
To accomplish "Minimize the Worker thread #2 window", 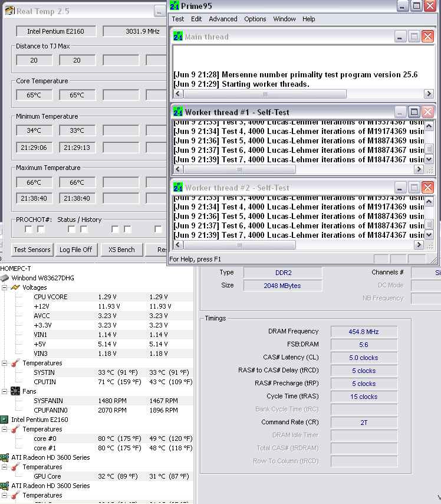I will coord(400,188).
